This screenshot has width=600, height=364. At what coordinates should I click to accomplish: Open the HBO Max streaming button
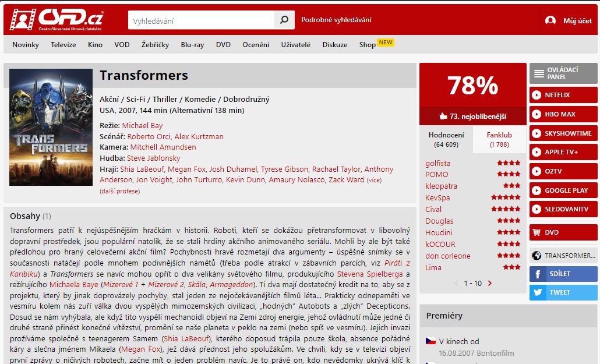point(563,114)
